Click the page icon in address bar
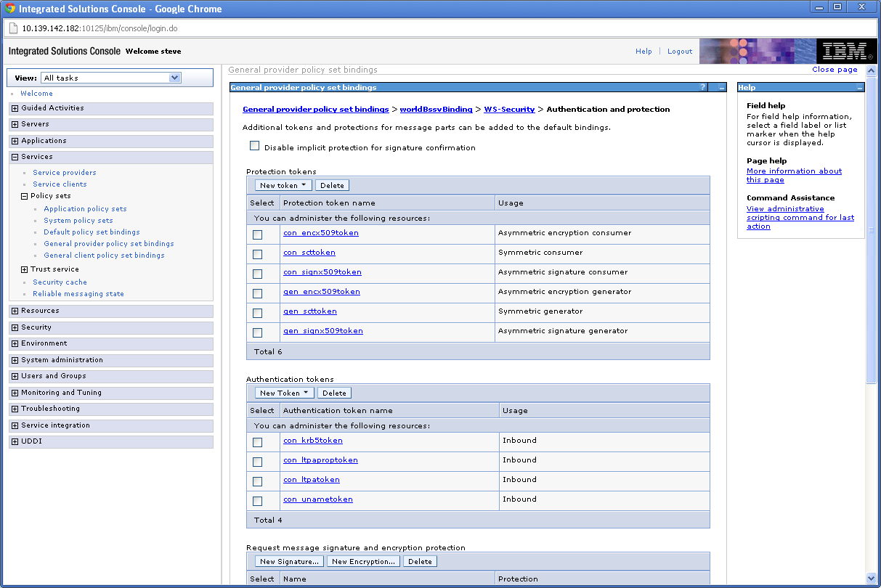Viewport: 881px width, 588px height. coord(13,28)
